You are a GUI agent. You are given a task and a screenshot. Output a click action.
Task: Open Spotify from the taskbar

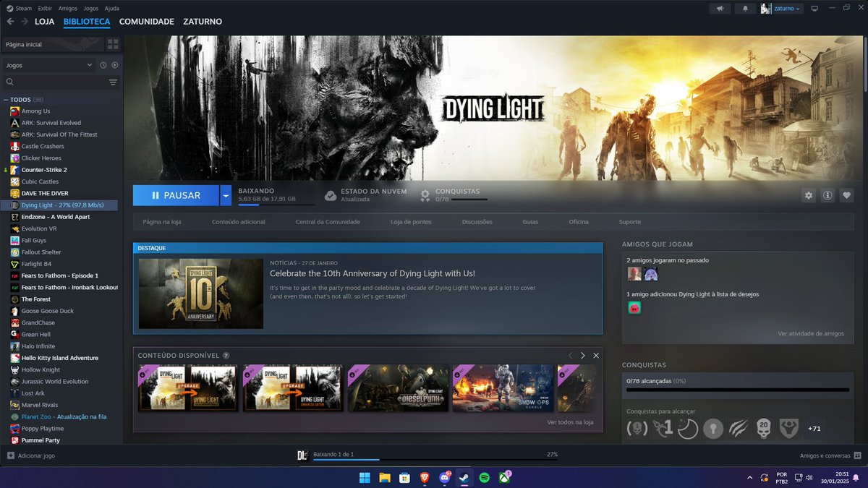click(485, 478)
